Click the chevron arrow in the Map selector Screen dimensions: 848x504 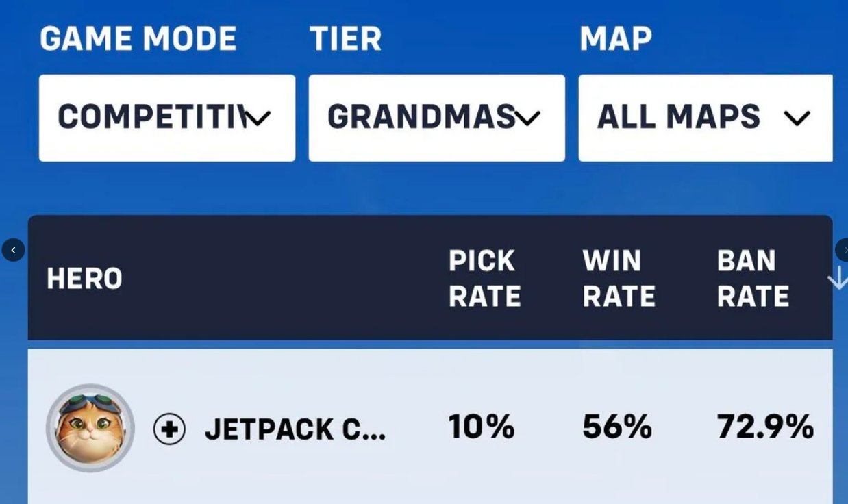[797, 118]
